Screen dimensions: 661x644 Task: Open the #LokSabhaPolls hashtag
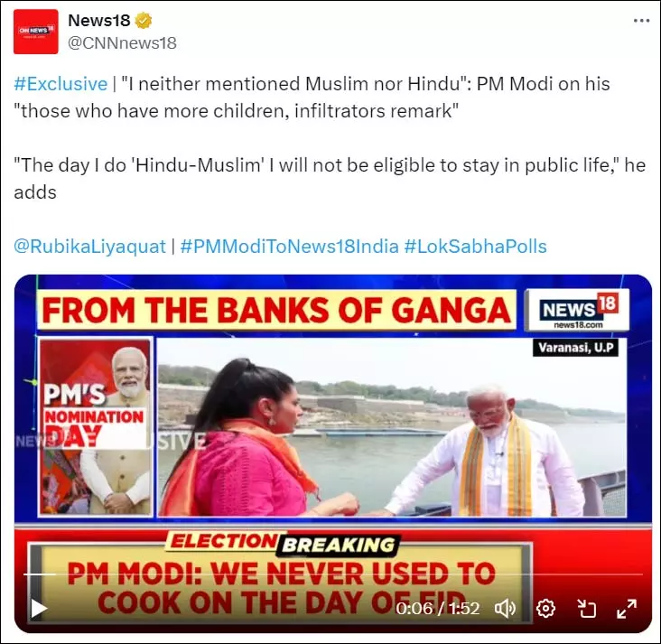click(476, 247)
